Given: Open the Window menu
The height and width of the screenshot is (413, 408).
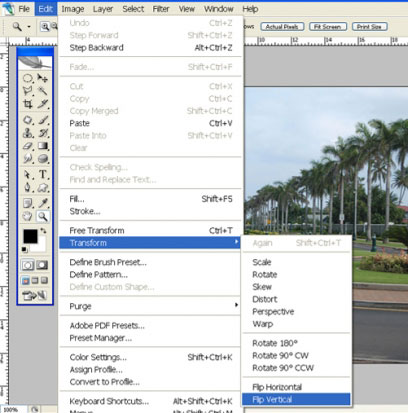Looking at the screenshot, I should coord(219,9).
